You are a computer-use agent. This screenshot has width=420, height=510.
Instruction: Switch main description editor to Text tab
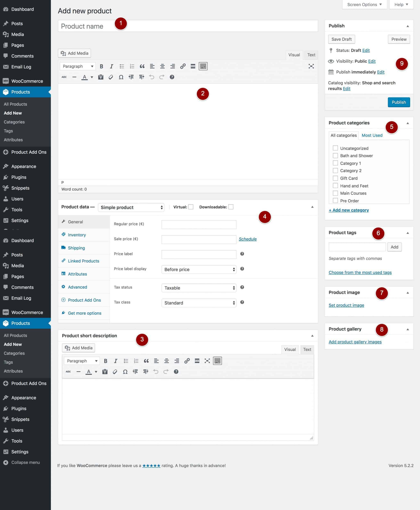pos(311,55)
